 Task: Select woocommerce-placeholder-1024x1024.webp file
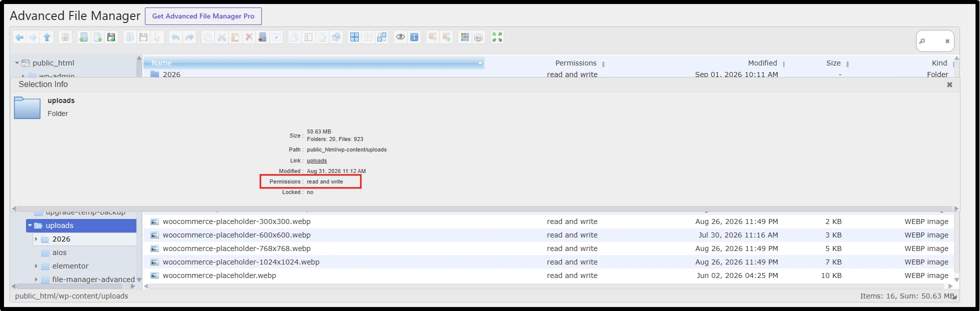click(548, 262)
